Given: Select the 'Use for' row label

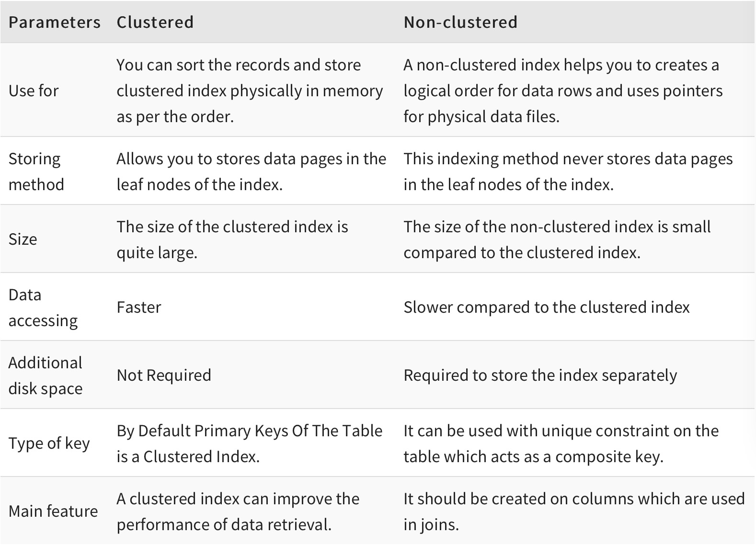Looking at the screenshot, I should [x=34, y=91].
